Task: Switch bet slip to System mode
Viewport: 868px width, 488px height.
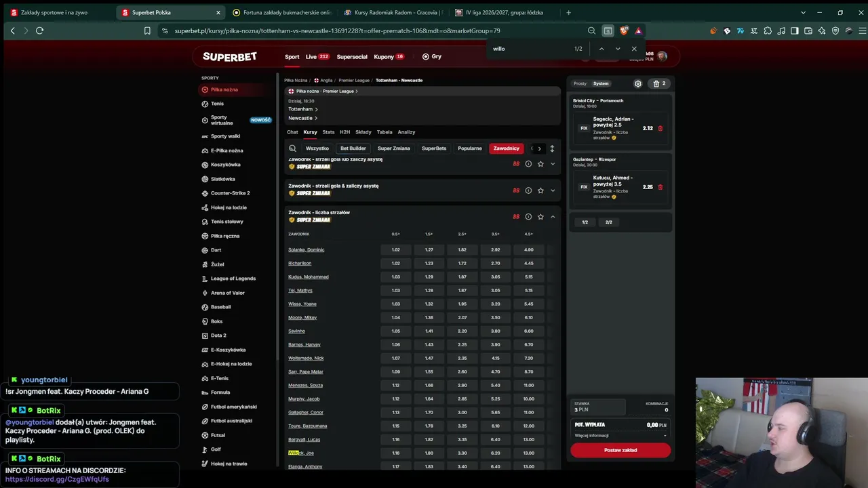Action: (601, 83)
